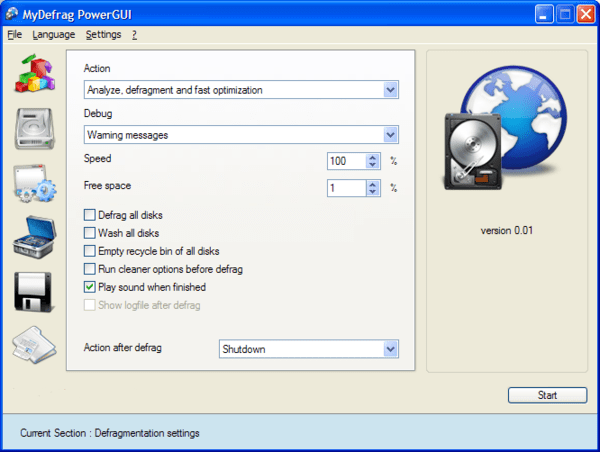Click the Action combo box text
The image size is (600, 452).
(x=174, y=90)
